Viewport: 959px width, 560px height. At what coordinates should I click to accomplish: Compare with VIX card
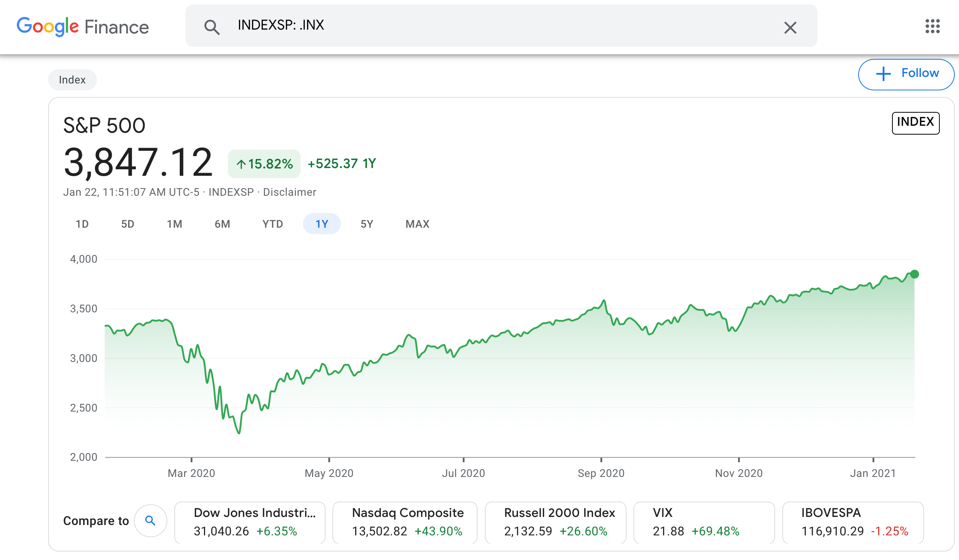704,522
